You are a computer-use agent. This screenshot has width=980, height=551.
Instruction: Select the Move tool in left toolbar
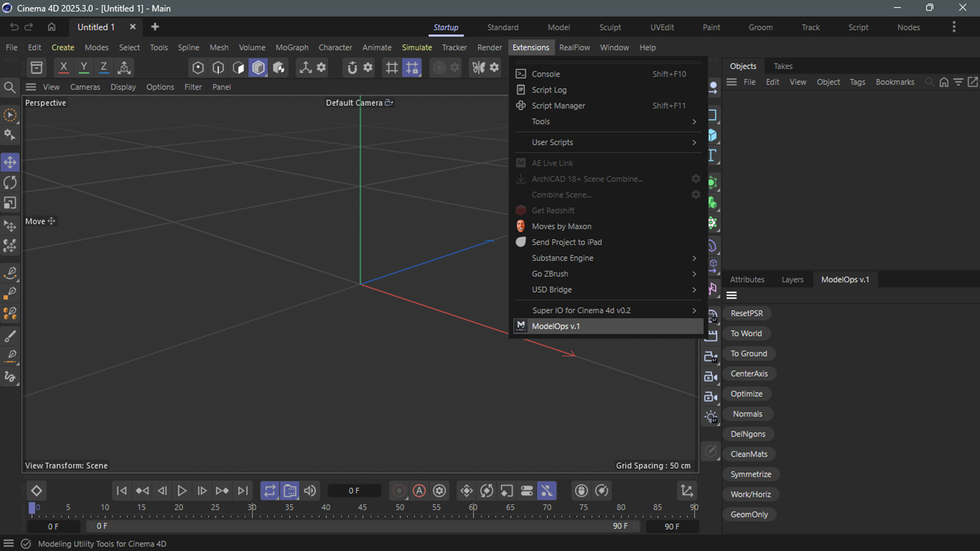click(x=10, y=162)
